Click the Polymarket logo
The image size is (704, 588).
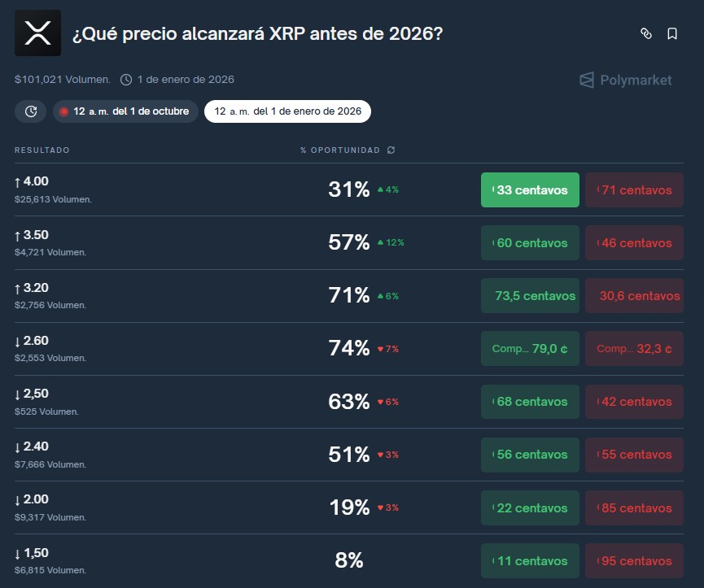tap(625, 80)
